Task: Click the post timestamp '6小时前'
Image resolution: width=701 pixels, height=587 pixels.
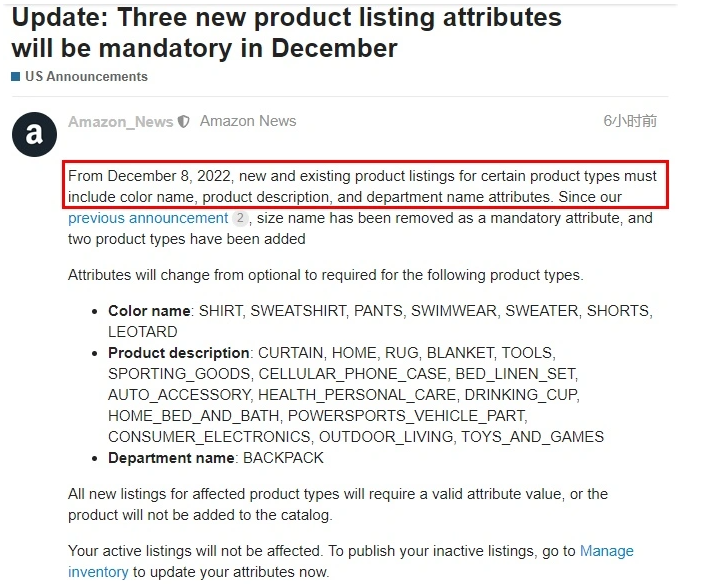Action: (630, 121)
